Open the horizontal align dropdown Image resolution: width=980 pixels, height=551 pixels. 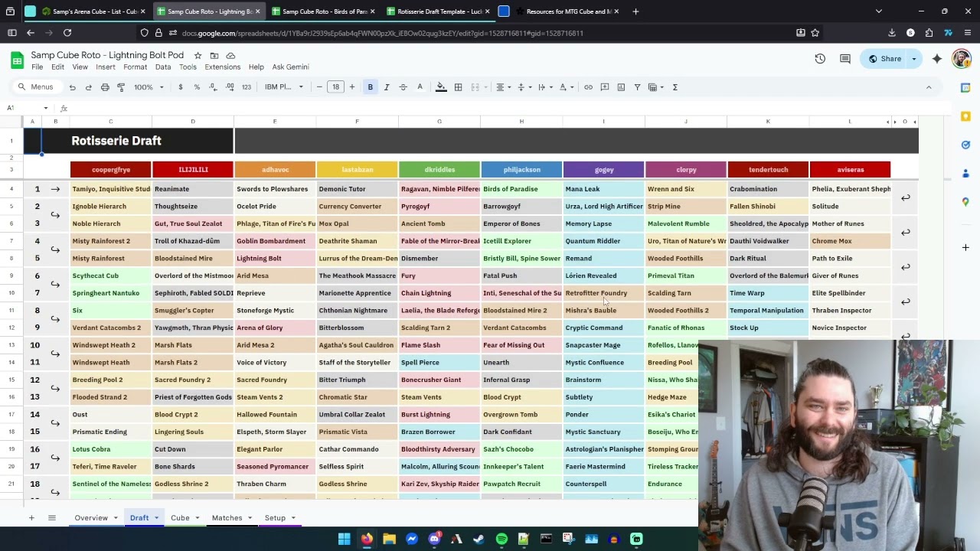tap(503, 87)
